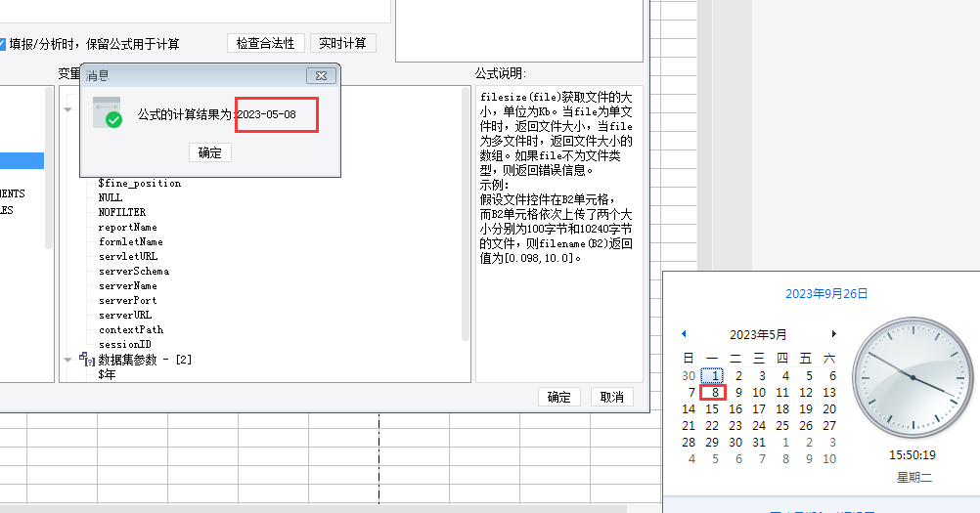Select the serverPort variable

(x=127, y=300)
